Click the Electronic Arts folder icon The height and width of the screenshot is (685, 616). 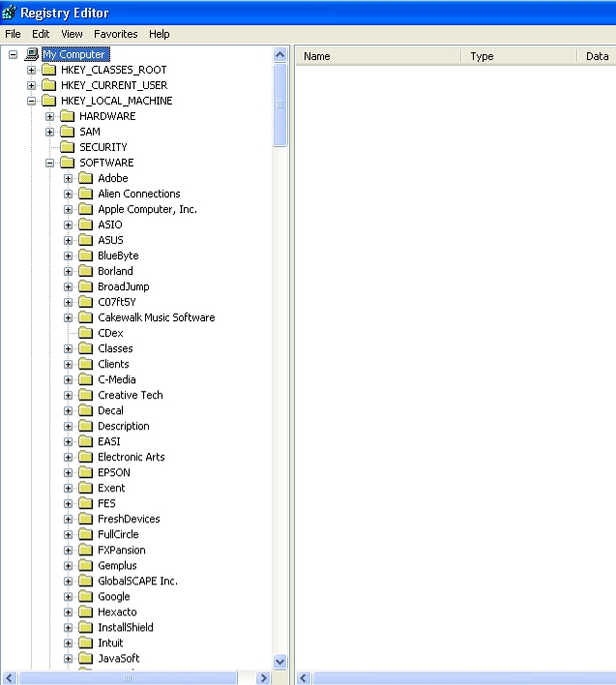pos(85,457)
